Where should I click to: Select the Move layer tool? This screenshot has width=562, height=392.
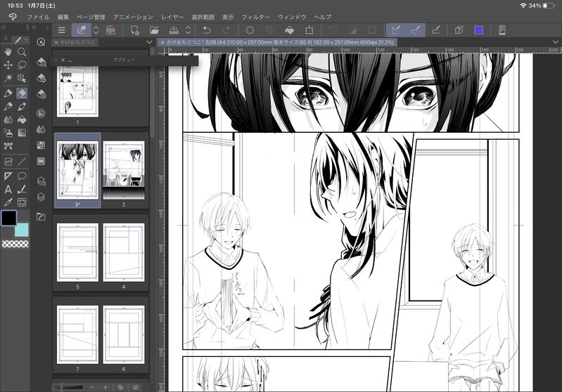[x=8, y=65]
